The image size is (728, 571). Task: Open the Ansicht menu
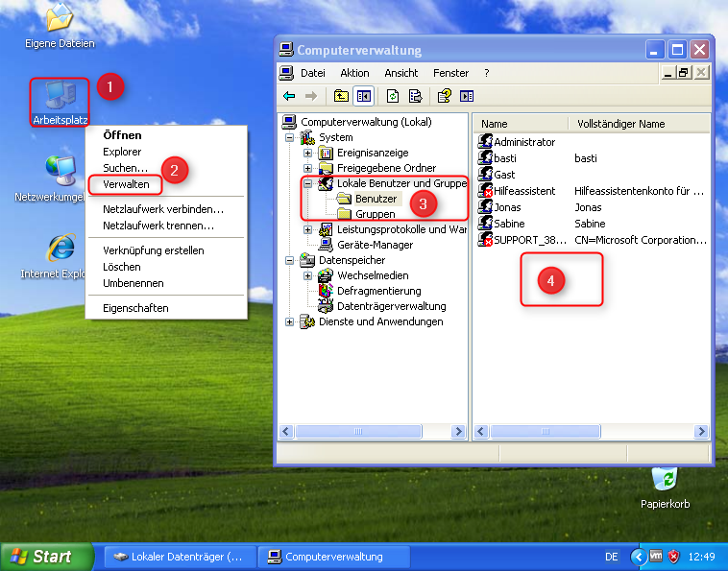point(401,73)
